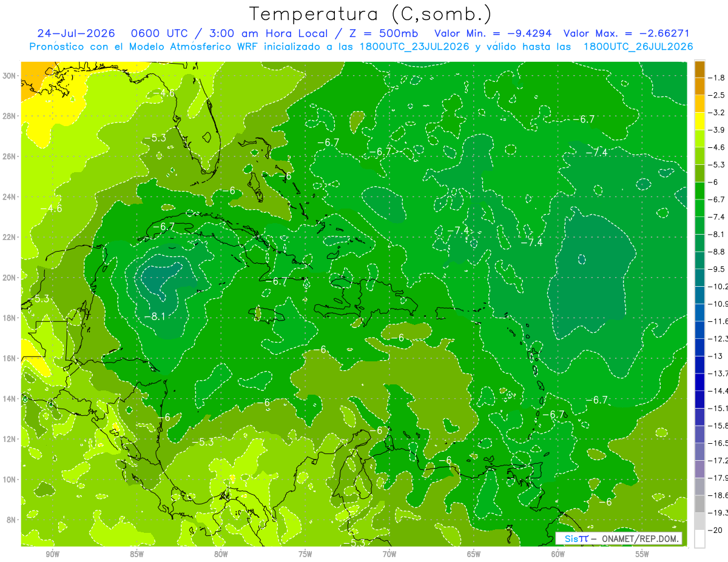Select the '1800UTC_23JUL2026' initialization time
Viewport: 728px width, 562px height.
pyautogui.click(x=414, y=47)
